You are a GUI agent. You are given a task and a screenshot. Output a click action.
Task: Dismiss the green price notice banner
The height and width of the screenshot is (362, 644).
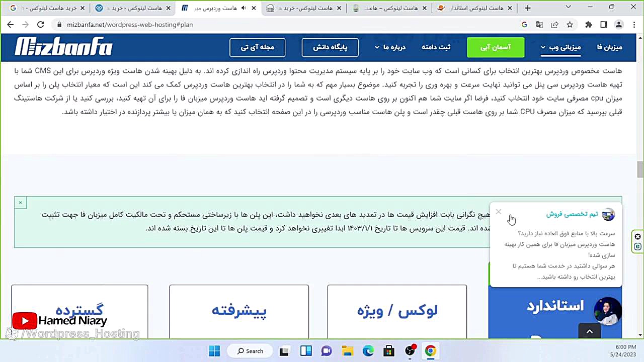pos(20,203)
